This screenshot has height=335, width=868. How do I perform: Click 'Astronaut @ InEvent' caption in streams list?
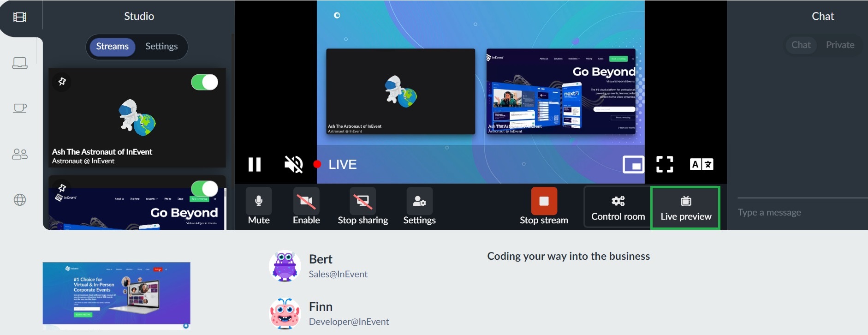(83, 161)
